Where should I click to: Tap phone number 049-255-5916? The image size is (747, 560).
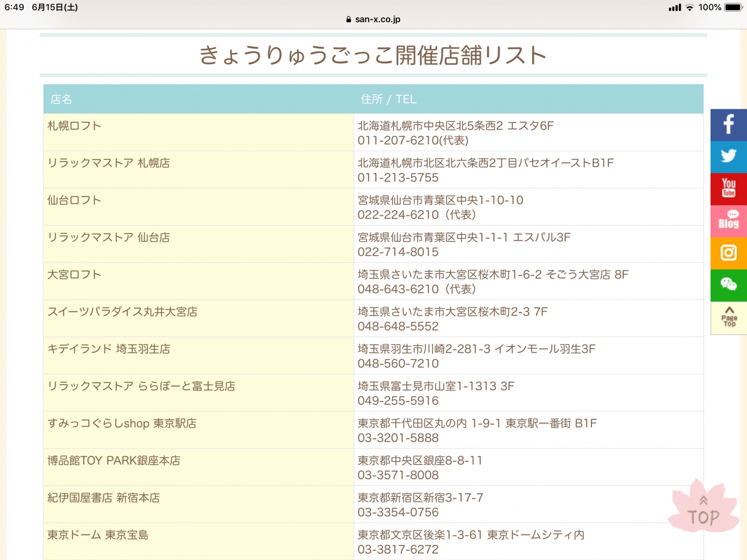(x=398, y=401)
